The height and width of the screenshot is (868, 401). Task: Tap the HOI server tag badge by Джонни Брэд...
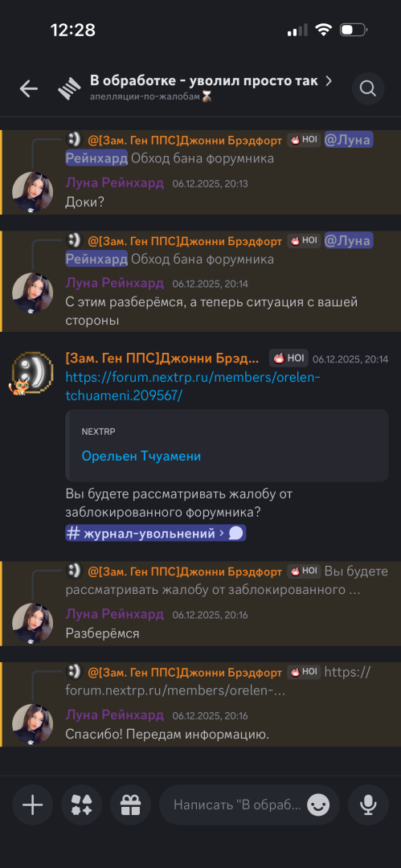(x=288, y=358)
